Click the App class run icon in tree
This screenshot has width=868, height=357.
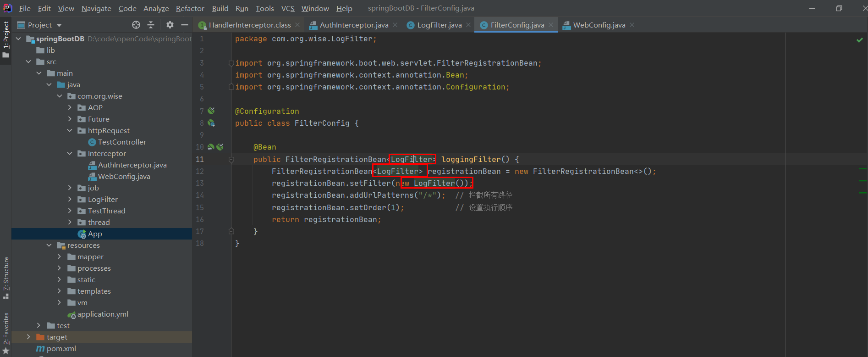[82, 234]
